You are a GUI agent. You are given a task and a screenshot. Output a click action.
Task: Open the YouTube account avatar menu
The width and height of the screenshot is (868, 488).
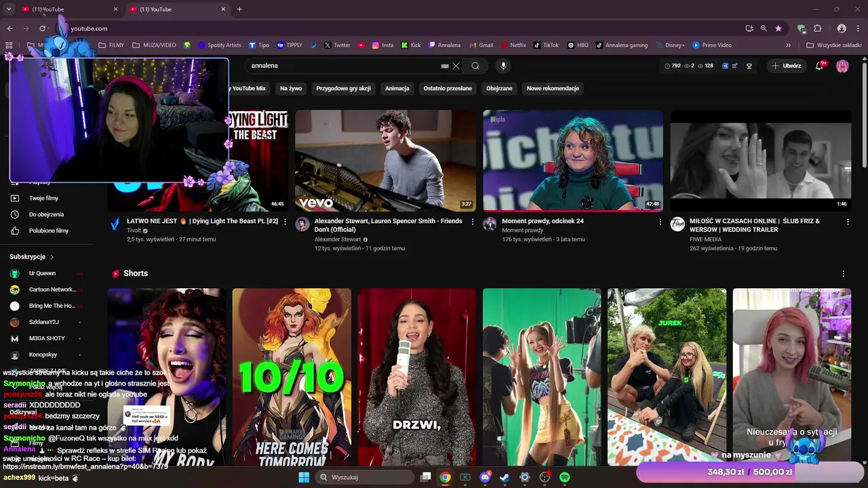click(x=842, y=66)
